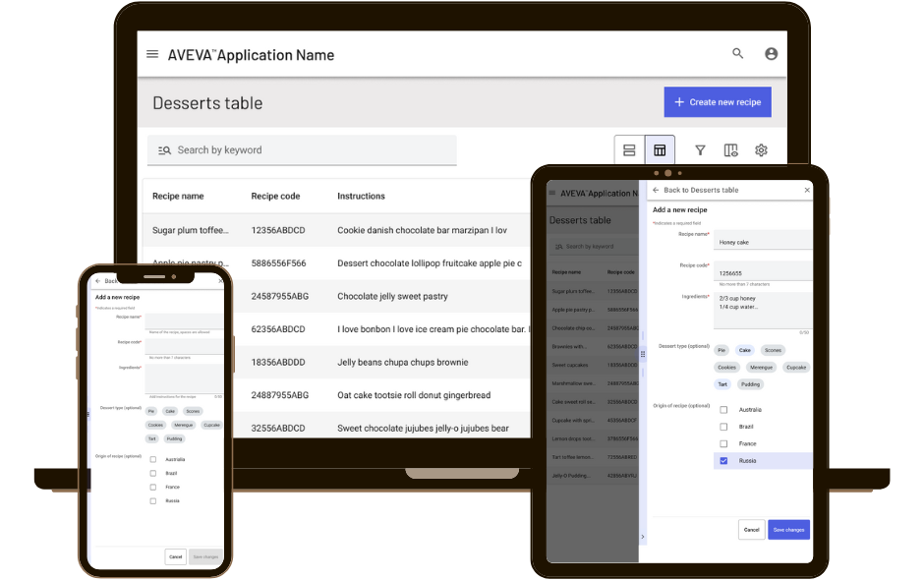The height and width of the screenshot is (581, 924).
Task: Select the Cupcake chip on phone
Action: tap(211, 425)
